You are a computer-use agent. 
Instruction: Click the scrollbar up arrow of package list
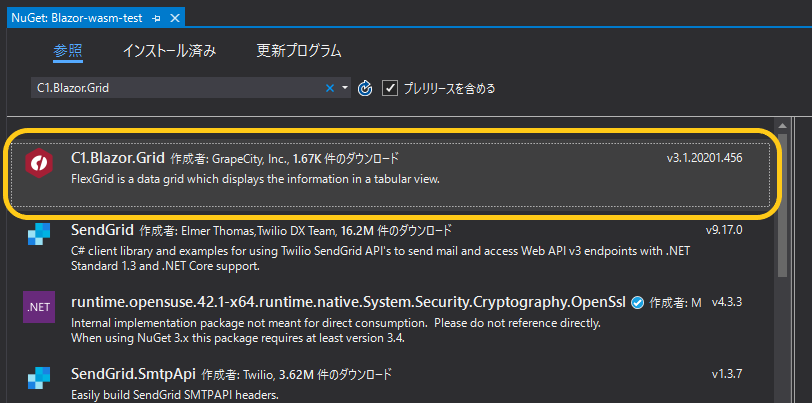[x=782, y=125]
